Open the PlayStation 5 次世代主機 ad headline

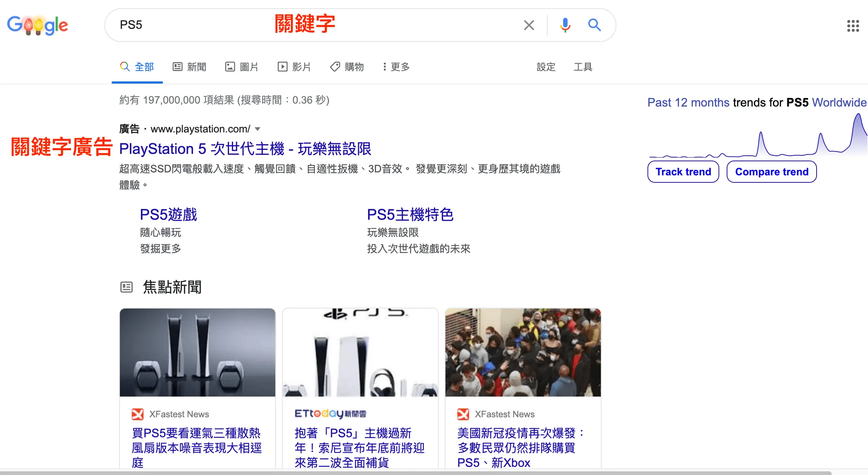pyautogui.click(x=245, y=149)
